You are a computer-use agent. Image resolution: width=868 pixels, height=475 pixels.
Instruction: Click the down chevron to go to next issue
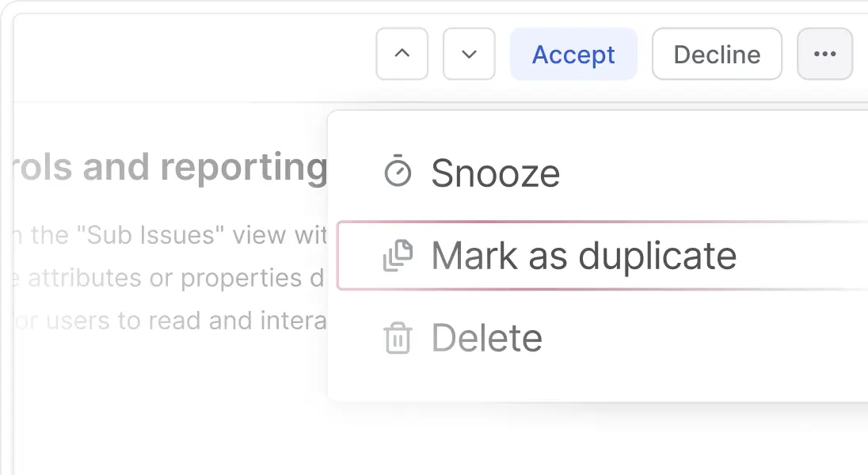(x=469, y=54)
